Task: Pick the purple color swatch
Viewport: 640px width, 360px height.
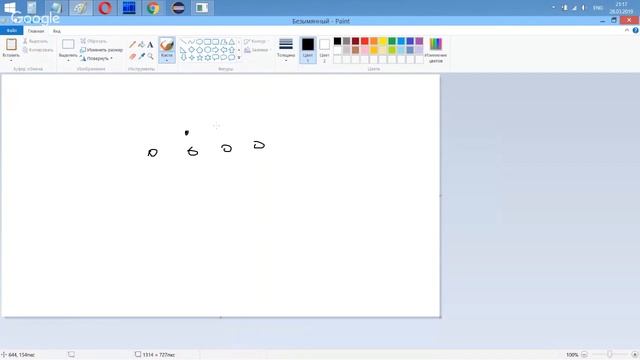Action: [x=419, y=41]
